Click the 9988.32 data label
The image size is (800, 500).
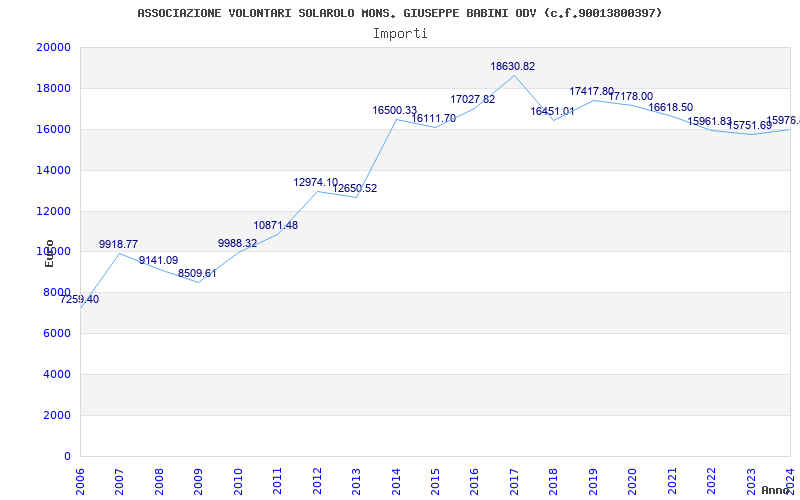coord(237,243)
